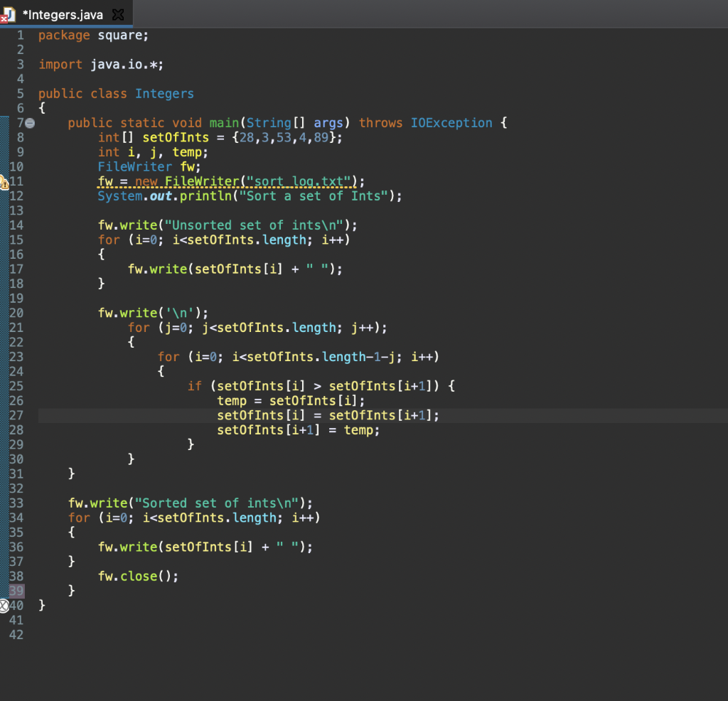Select the *Integers.java tab
The width and height of the screenshot is (728, 701).
[x=64, y=14]
